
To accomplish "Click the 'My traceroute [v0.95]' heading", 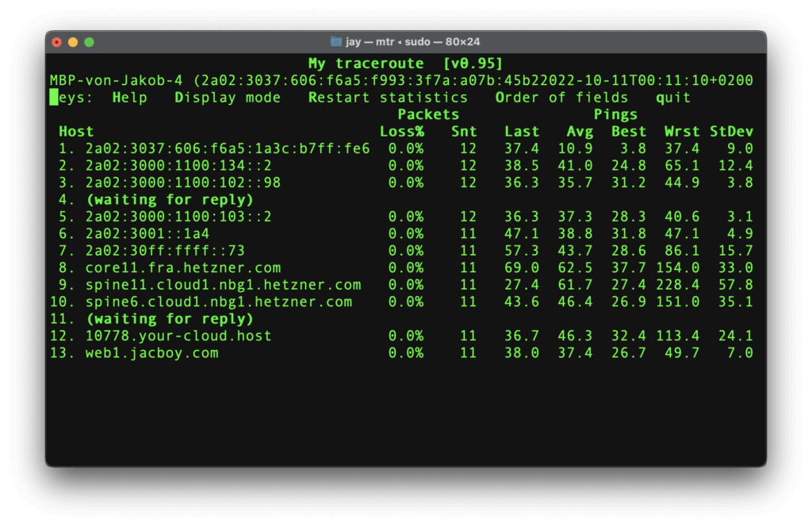I will tap(405, 63).
